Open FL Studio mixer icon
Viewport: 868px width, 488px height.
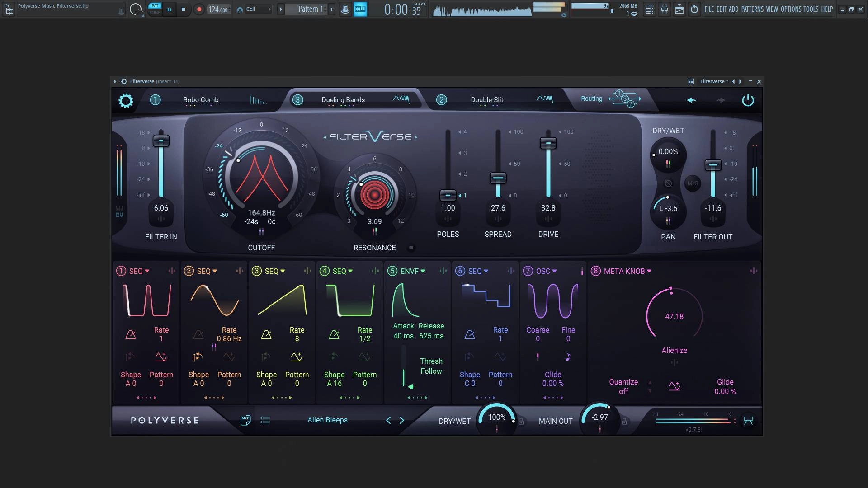[664, 9]
